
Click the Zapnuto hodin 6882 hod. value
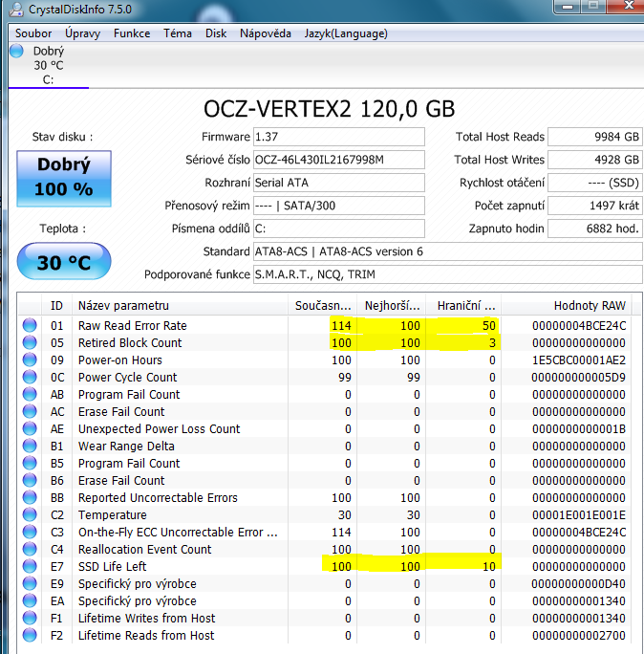(x=595, y=229)
